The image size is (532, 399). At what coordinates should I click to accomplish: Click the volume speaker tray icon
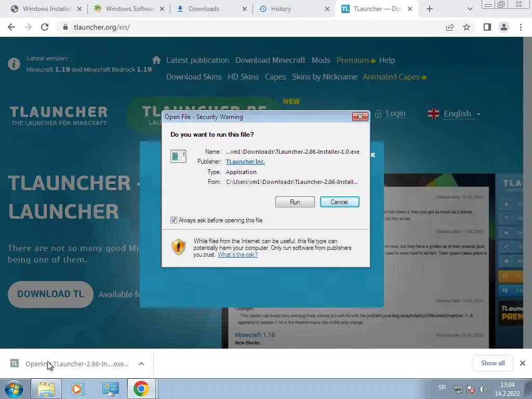(x=483, y=389)
